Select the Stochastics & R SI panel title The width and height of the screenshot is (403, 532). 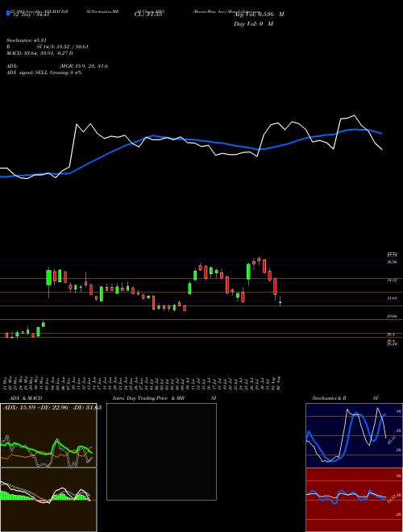345,398
